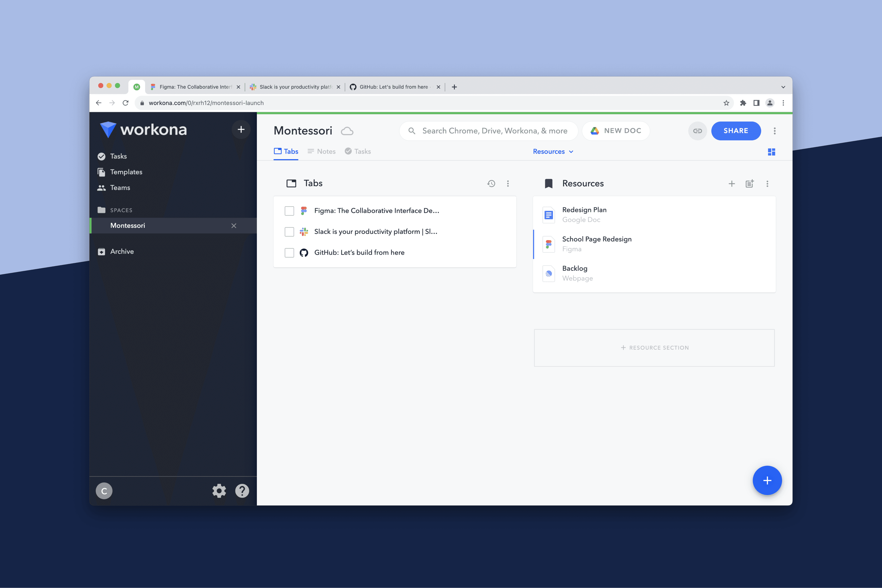
Task: Open the Templates section
Action: (126, 172)
